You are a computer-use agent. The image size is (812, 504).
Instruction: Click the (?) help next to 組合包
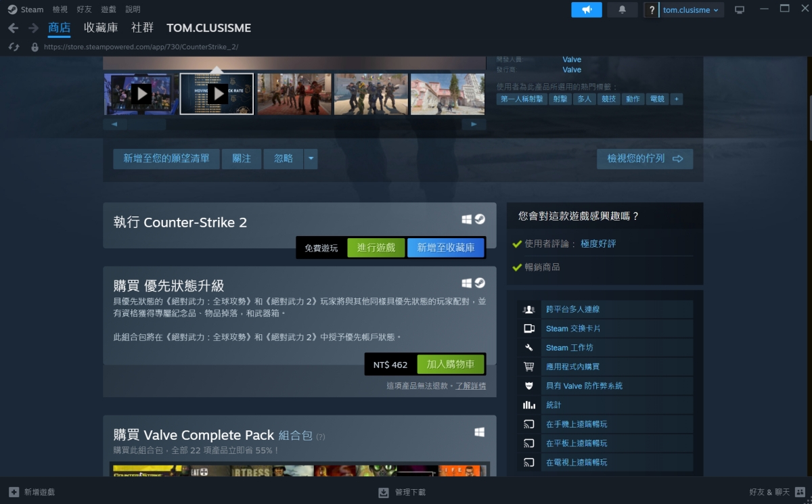click(x=320, y=437)
